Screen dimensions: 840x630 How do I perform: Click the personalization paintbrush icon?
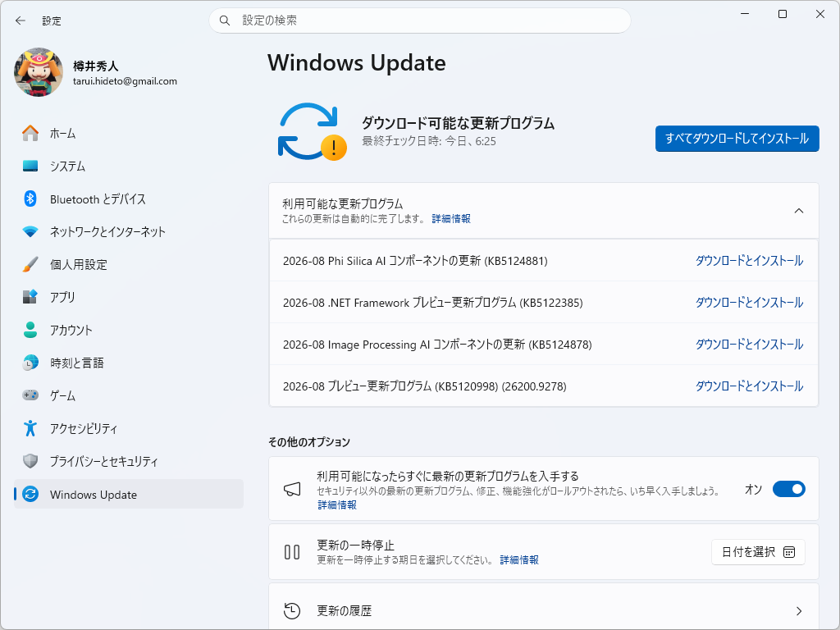pos(30,264)
